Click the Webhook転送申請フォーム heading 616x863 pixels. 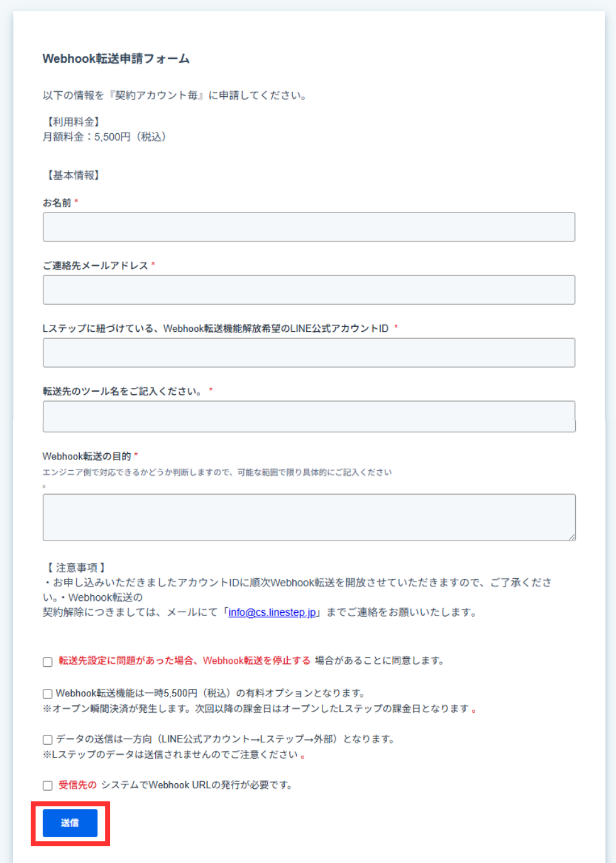pyautogui.click(x=116, y=58)
